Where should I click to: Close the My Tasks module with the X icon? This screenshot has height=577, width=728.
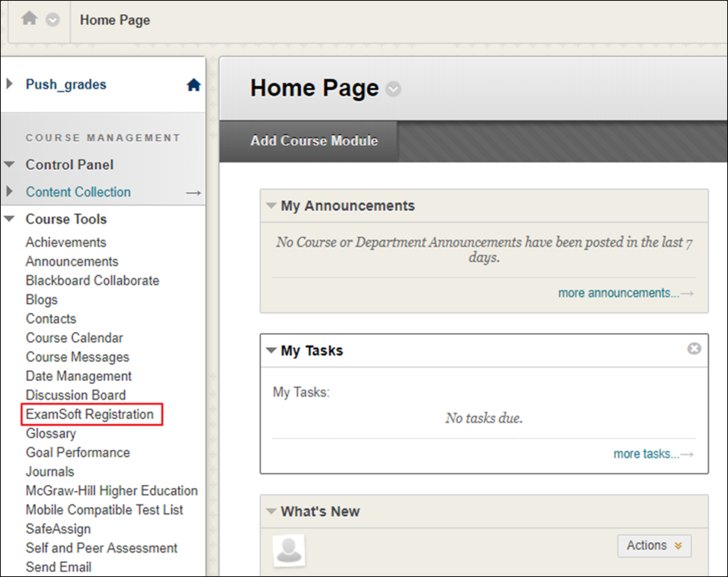[695, 348]
